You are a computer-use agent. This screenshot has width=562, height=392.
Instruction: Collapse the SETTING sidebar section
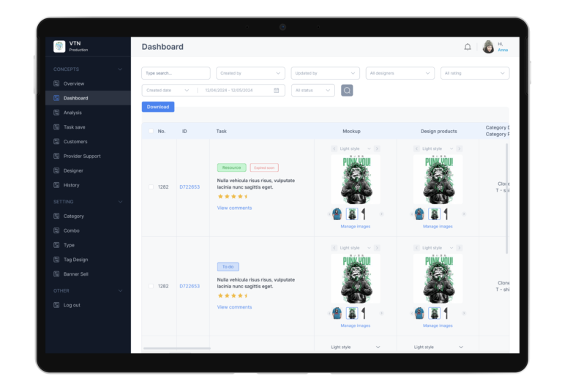[120, 202]
